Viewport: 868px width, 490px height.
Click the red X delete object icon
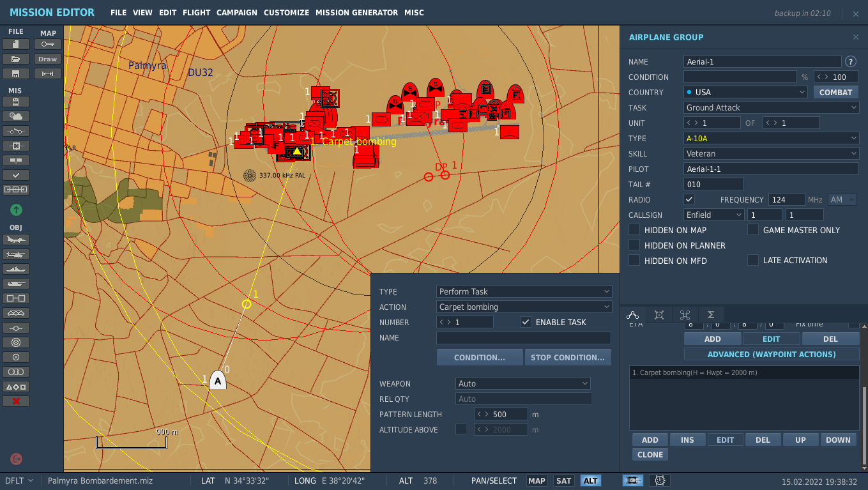click(16, 401)
